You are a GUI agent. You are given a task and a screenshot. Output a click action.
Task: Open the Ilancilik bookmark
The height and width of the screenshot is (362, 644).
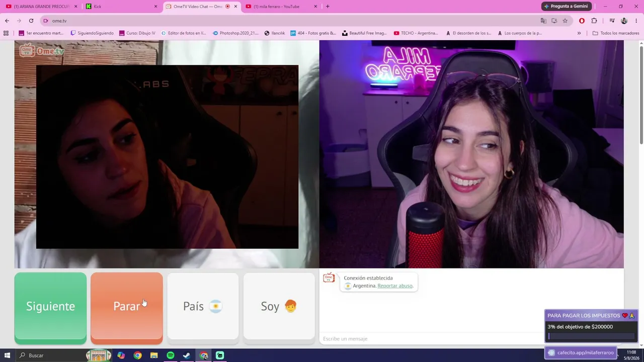(x=275, y=33)
